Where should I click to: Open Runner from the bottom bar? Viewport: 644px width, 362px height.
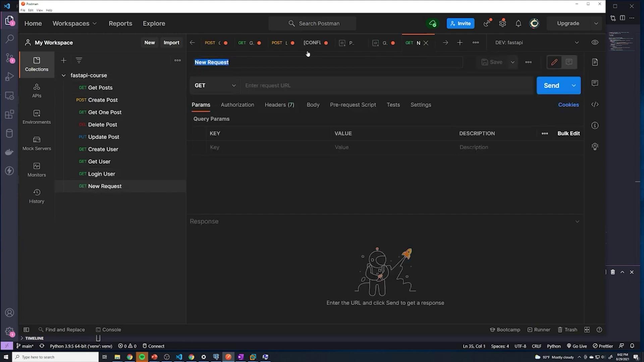539,329
